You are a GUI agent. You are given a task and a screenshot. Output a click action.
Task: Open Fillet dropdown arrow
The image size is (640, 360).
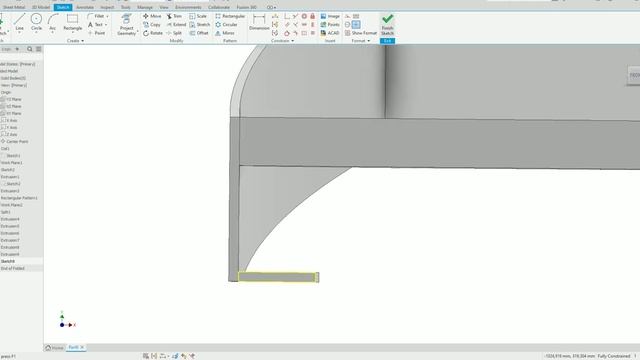click(107, 16)
